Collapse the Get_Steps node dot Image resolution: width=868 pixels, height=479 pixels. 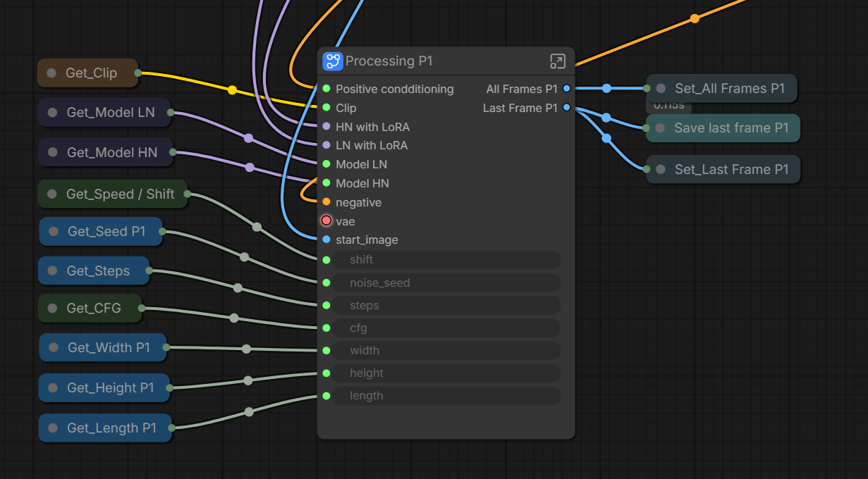pyautogui.click(x=53, y=270)
